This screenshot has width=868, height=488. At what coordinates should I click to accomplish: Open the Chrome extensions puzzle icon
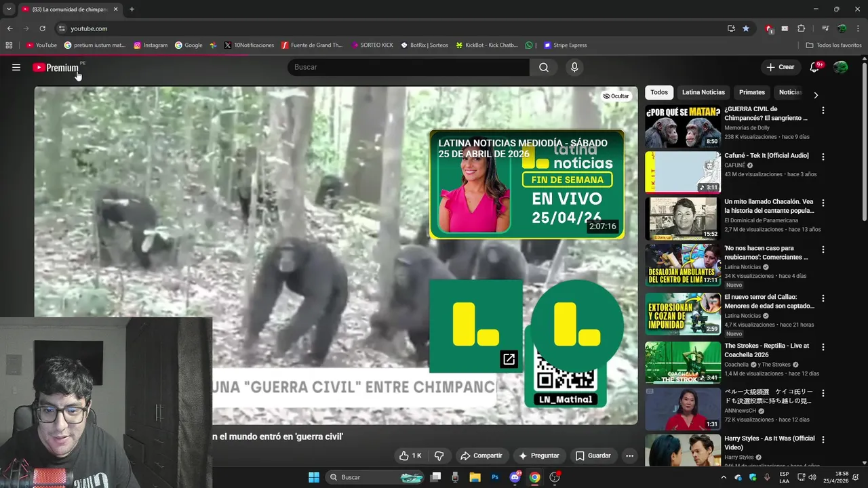point(801,28)
